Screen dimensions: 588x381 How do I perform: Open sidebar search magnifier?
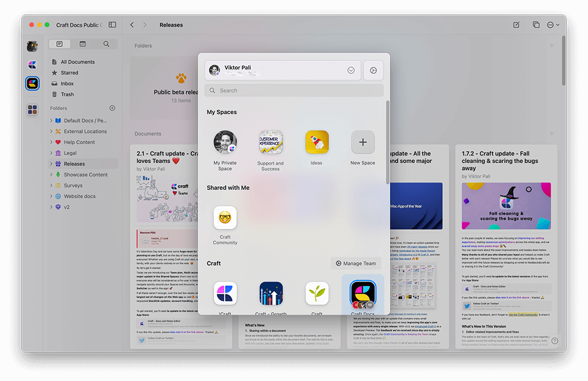click(x=106, y=44)
